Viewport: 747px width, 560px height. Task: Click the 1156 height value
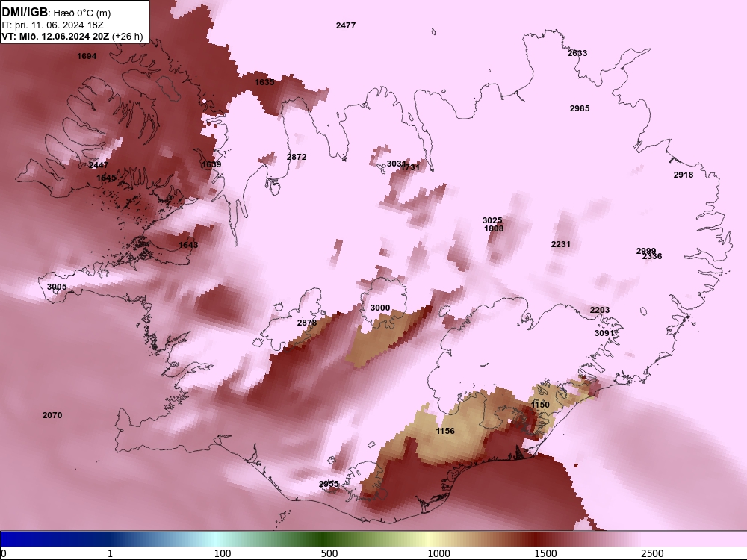tap(445, 431)
